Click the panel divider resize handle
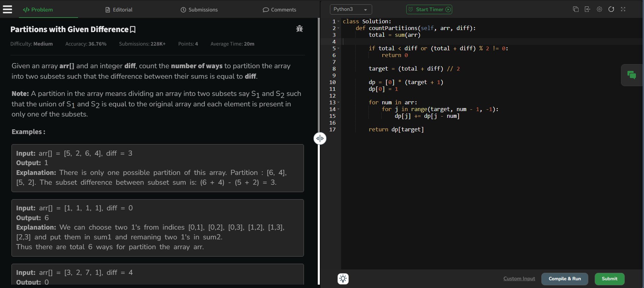 [320, 138]
